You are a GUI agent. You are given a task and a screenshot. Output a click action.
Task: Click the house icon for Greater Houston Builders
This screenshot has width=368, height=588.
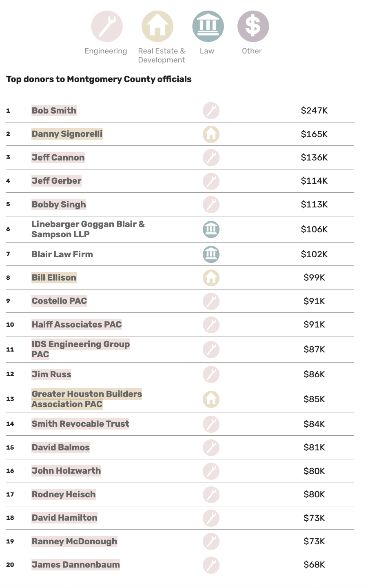(211, 399)
